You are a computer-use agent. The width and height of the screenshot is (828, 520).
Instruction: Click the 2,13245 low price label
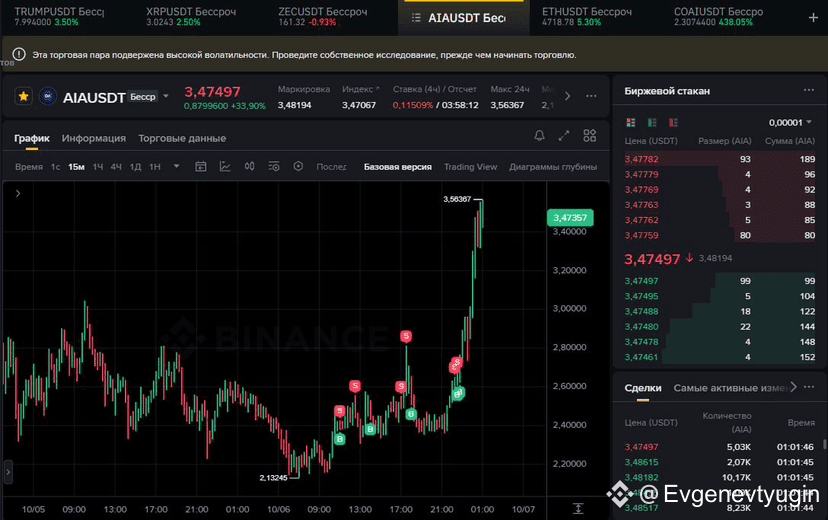(273, 478)
